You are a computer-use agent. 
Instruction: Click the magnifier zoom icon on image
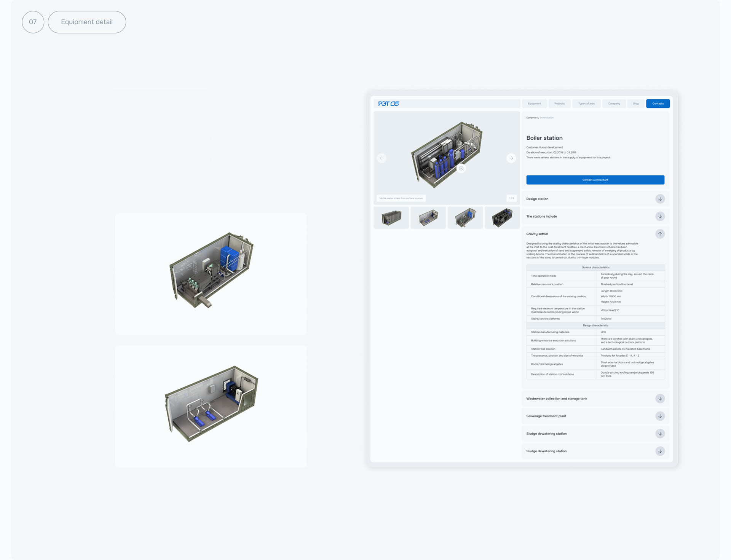pos(461,168)
